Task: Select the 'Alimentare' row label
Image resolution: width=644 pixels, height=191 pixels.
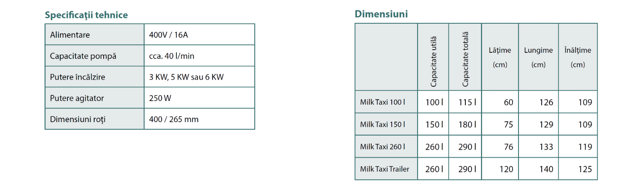Action: 95,34
